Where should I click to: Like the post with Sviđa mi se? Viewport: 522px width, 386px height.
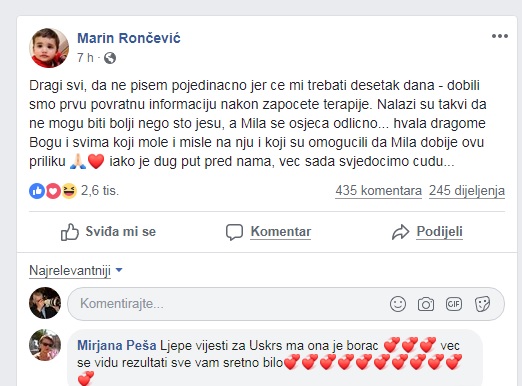pyautogui.click(x=108, y=232)
